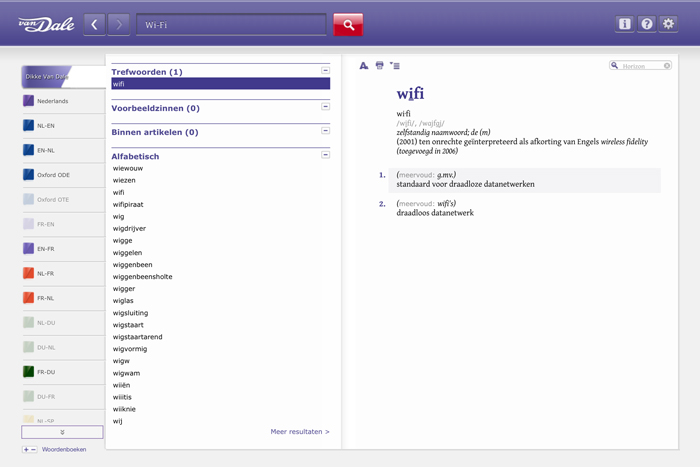Select the Nederlands dictionary icon
The image size is (700, 467).
click(x=28, y=101)
